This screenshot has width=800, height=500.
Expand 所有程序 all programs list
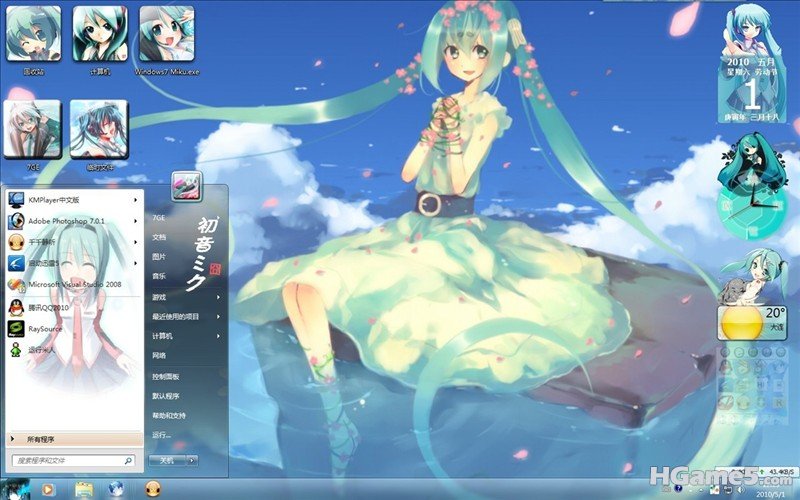pos(74,439)
